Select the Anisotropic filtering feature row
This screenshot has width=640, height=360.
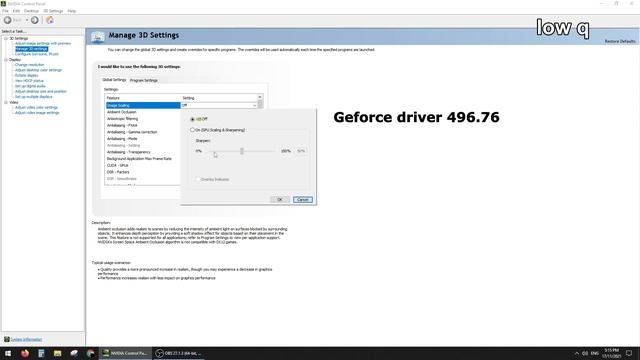coord(142,119)
